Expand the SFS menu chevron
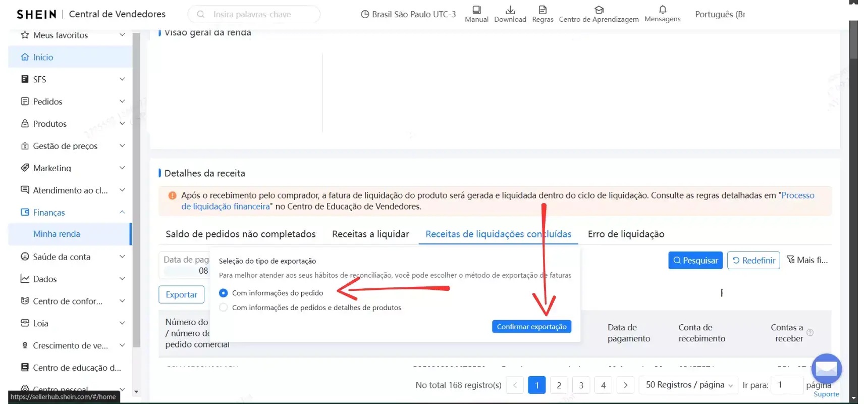The height and width of the screenshot is (404, 868). click(x=122, y=79)
